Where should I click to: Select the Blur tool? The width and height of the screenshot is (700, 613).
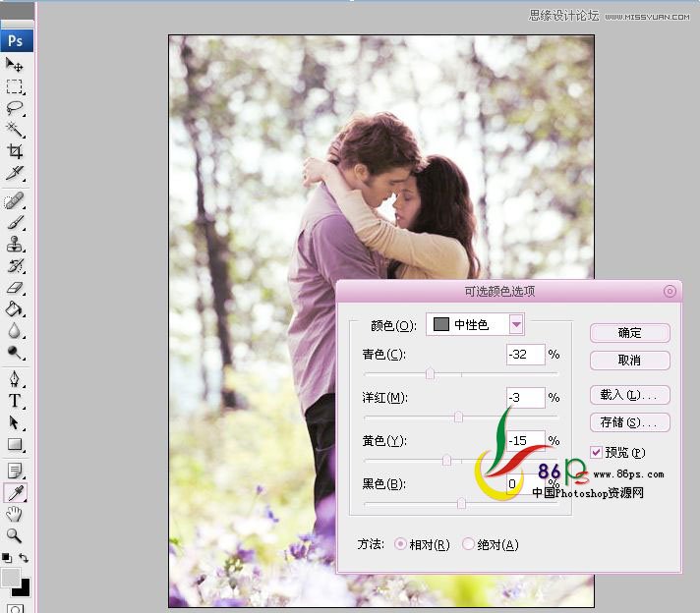click(x=15, y=331)
